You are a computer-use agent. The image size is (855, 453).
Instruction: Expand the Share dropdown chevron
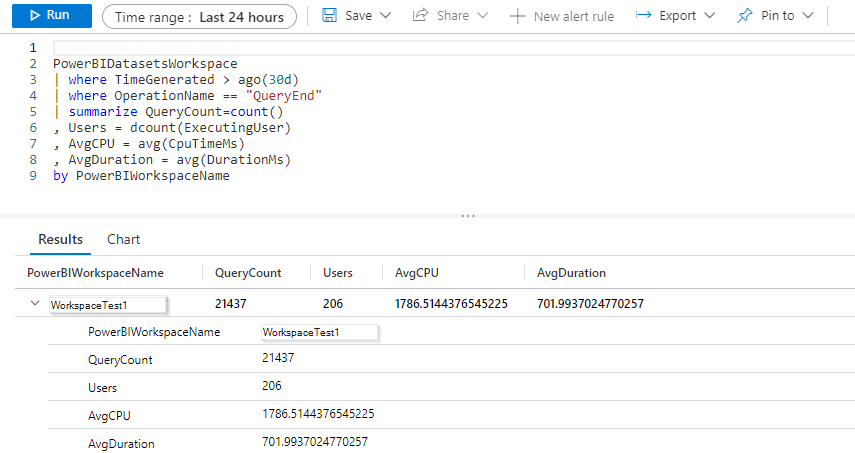[x=483, y=15]
